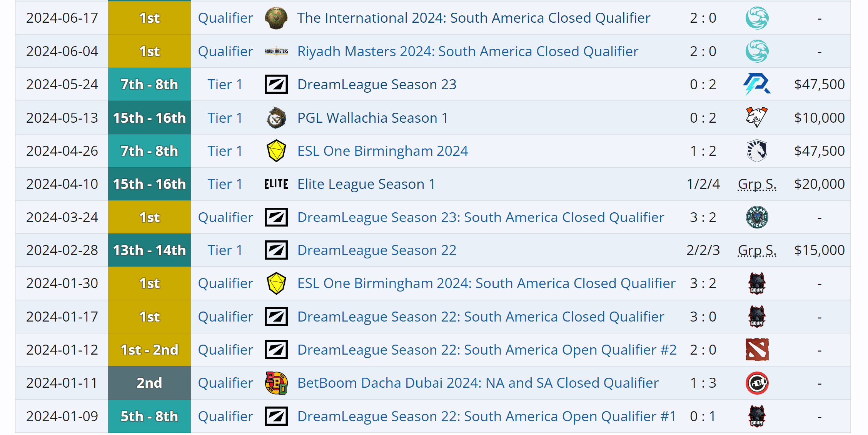The height and width of the screenshot is (435, 868).
Task: Click the DreamLeague icon beside Season 23
Action: (x=276, y=84)
